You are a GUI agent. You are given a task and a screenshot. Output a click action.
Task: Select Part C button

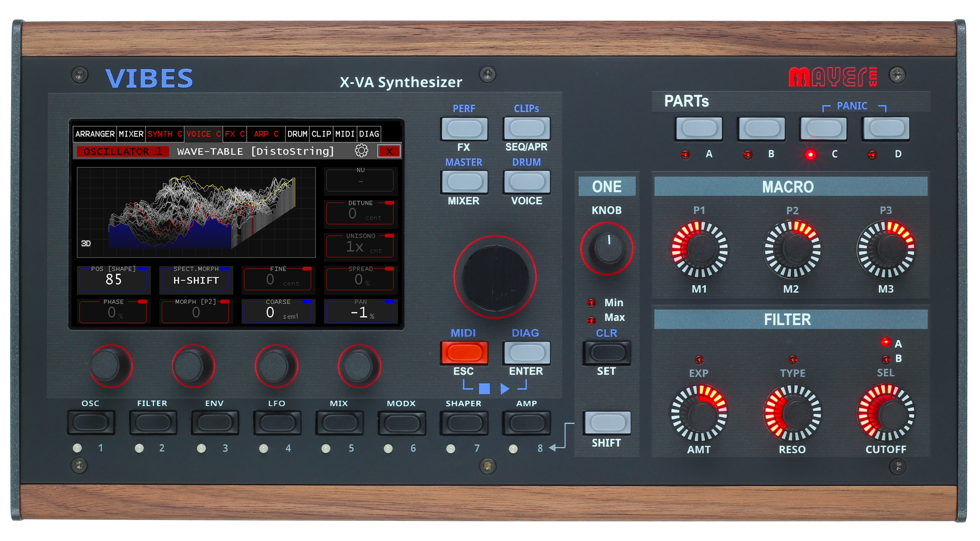click(824, 129)
